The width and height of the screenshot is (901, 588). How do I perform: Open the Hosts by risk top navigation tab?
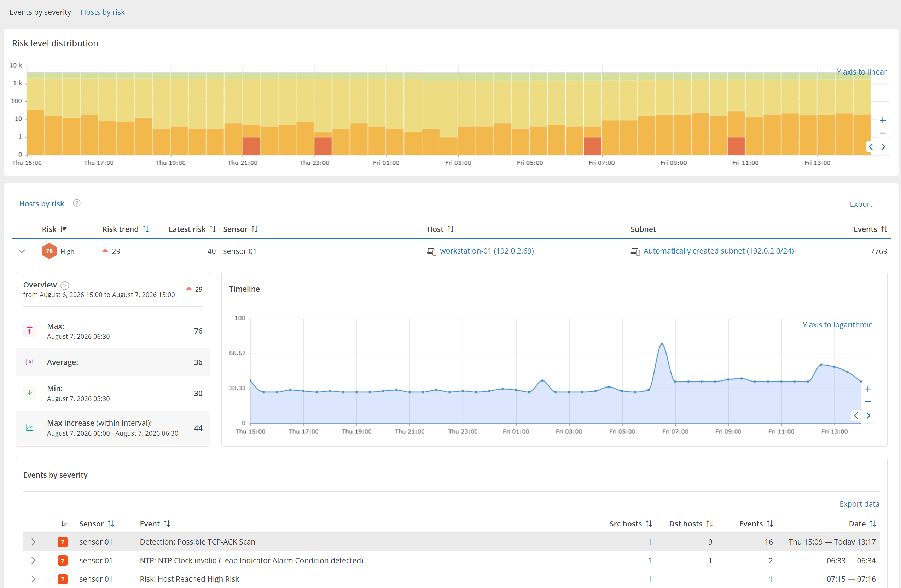103,12
